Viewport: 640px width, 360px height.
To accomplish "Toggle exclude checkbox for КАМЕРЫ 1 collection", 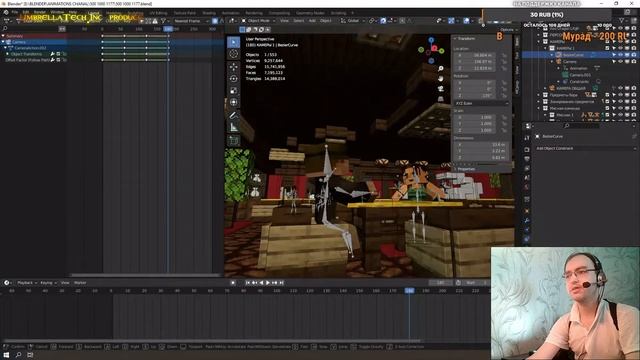I will 607,48.
